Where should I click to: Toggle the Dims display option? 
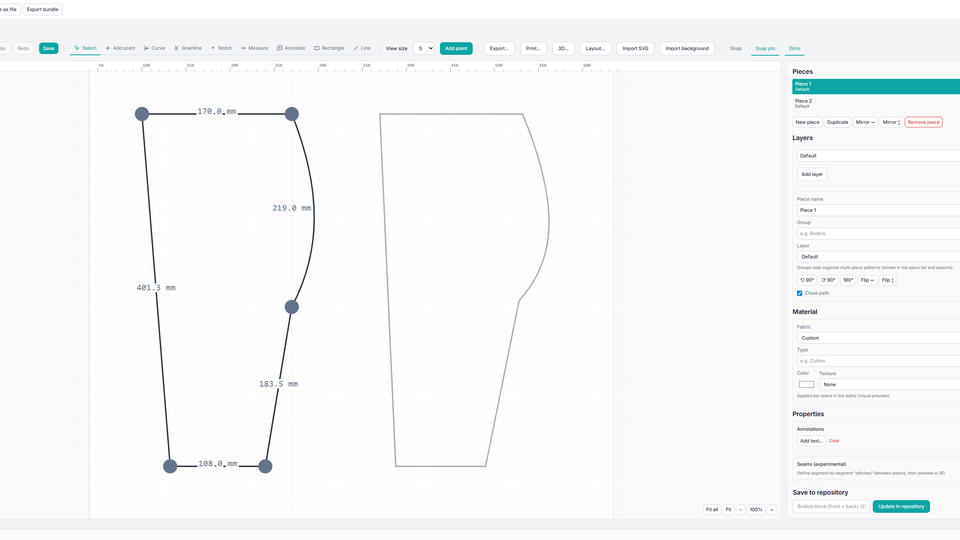click(x=794, y=48)
